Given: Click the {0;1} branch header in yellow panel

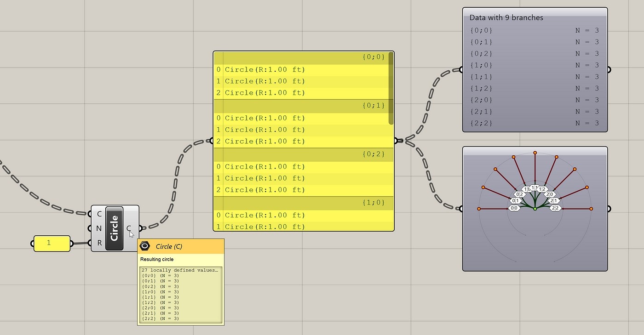Looking at the screenshot, I should point(301,106).
